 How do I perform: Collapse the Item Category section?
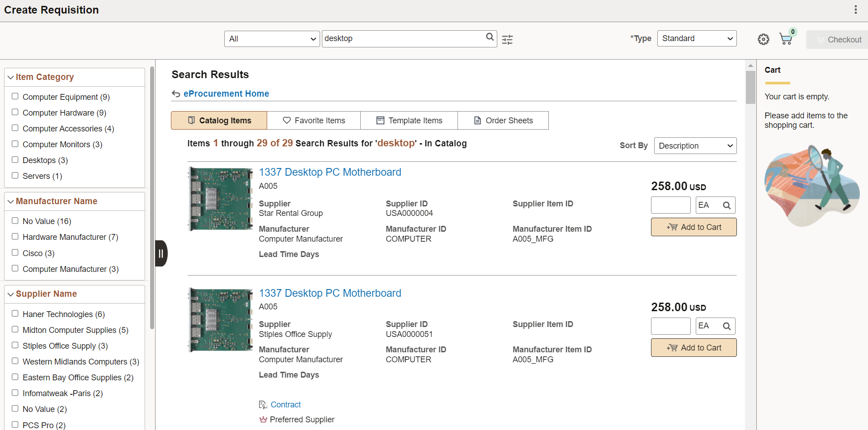coord(10,77)
